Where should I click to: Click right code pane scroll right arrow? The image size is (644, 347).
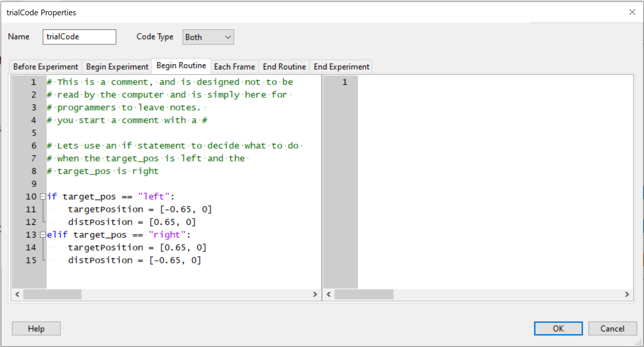(627, 294)
